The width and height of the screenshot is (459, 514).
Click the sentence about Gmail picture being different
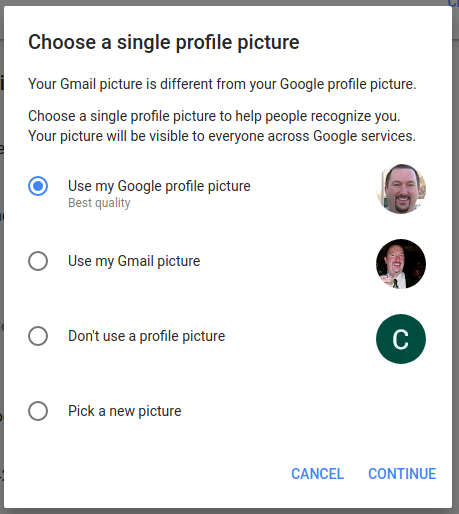[222, 84]
